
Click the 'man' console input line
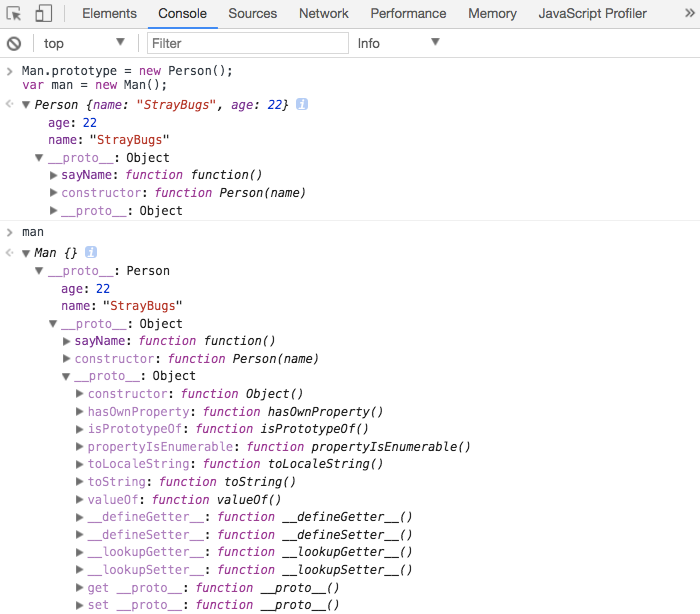[x=33, y=232]
